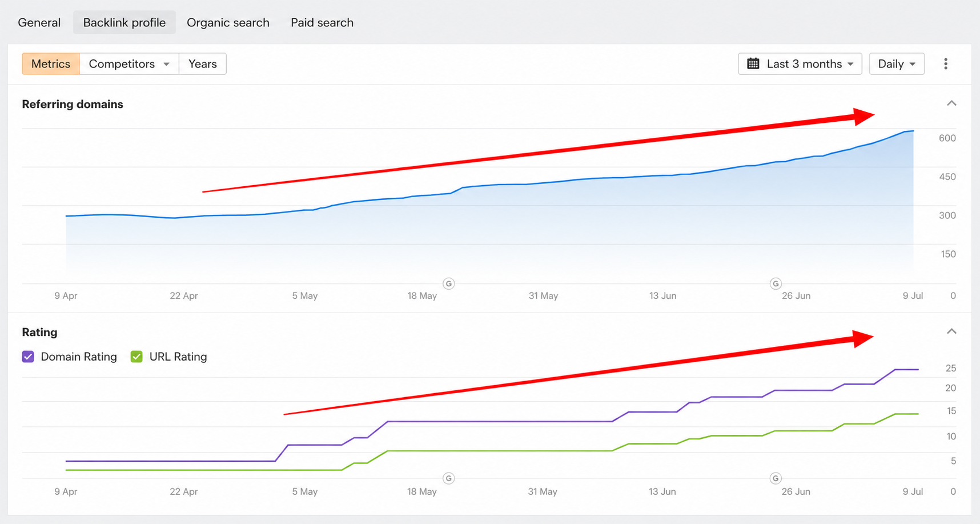Toggle the URL Rating checkbox
This screenshot has width=980, height=524.
coord(136,357)
